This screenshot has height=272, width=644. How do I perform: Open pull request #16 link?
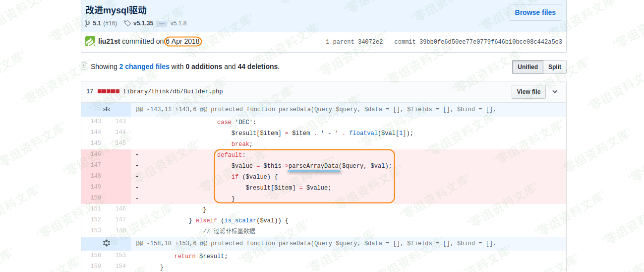click(x=110, y=23)
